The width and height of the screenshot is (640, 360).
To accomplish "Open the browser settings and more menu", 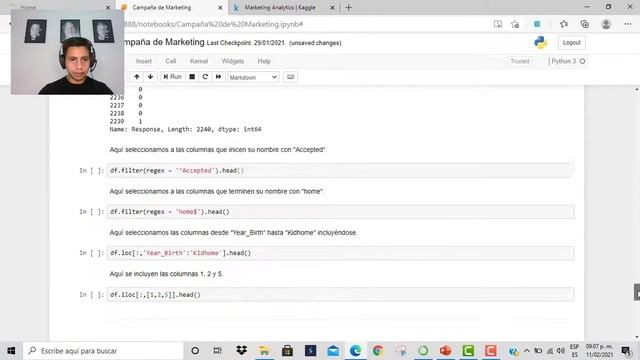I will click(x=628, y=24).
